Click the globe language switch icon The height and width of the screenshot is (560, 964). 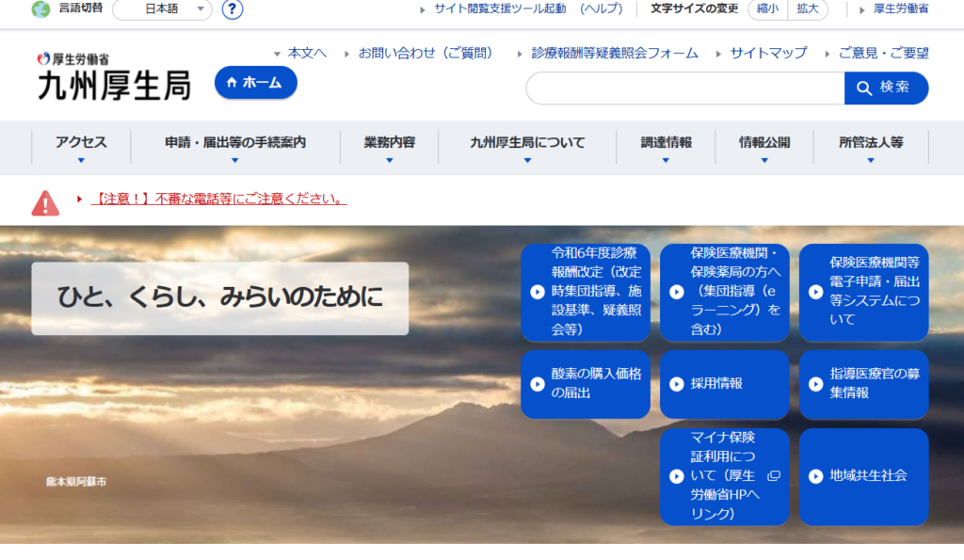[x=40, y=9]
